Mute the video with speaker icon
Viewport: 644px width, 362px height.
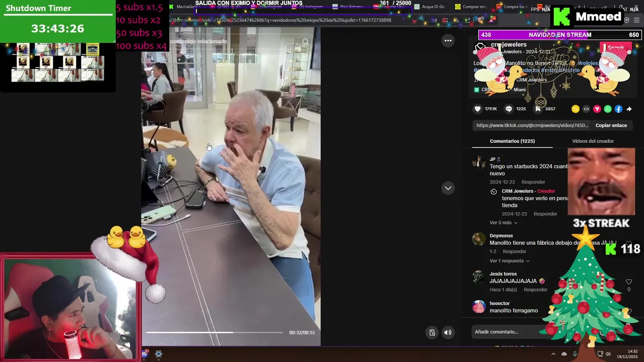448,332
